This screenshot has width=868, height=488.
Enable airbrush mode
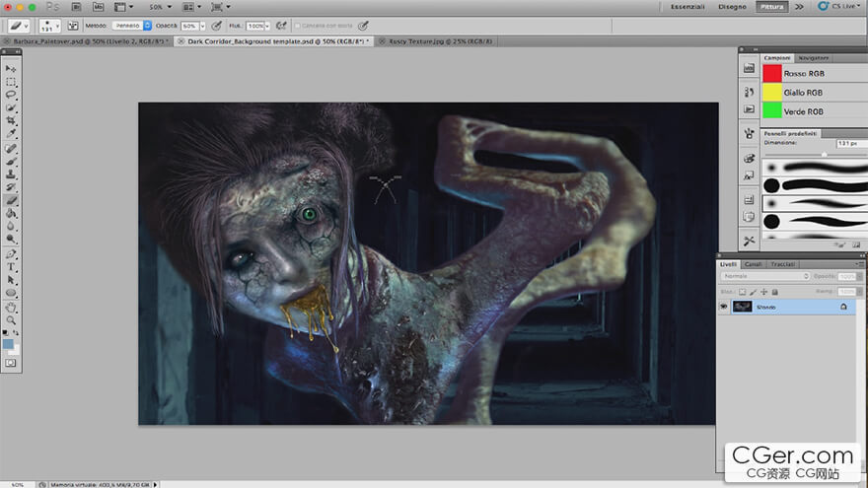pyautogui.click(x=281, y=26)
